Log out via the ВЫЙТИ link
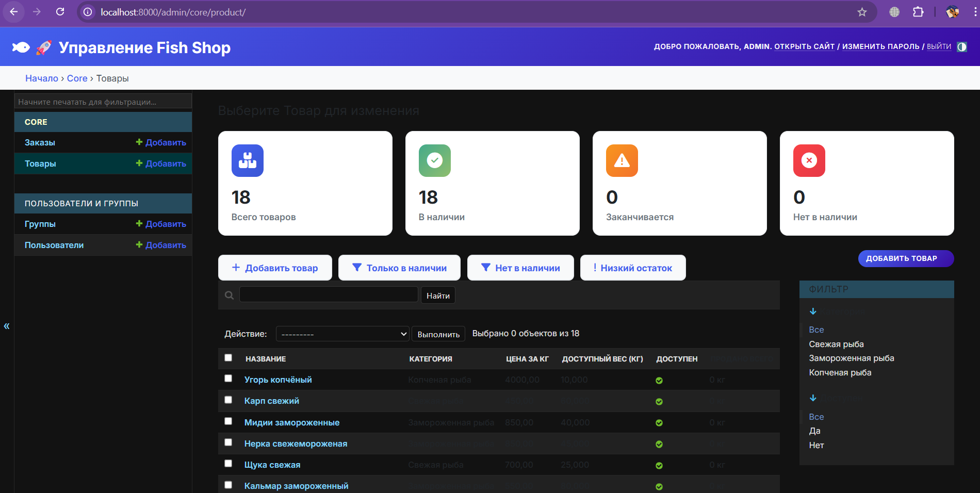This screenshot has width=980, height=493. point(939,46)
